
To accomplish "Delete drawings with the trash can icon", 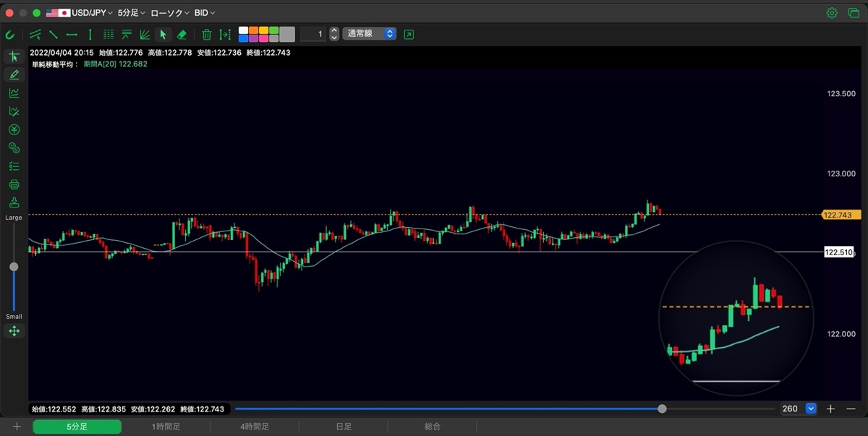I will coord(207,34).
